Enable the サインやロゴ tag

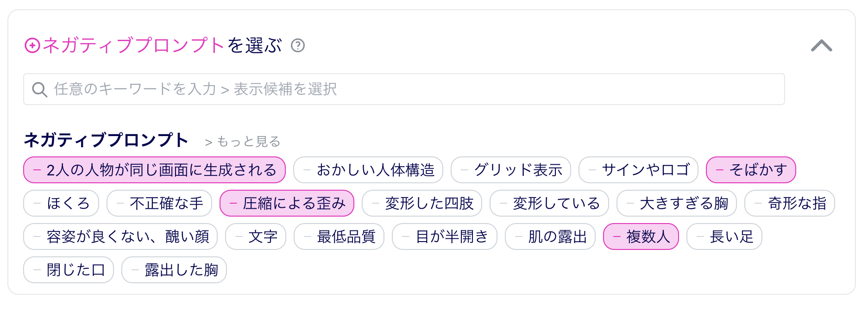pos(638,170)
